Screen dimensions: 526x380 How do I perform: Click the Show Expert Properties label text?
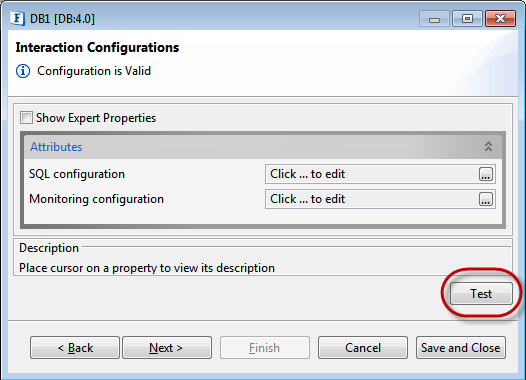[96, 118]
